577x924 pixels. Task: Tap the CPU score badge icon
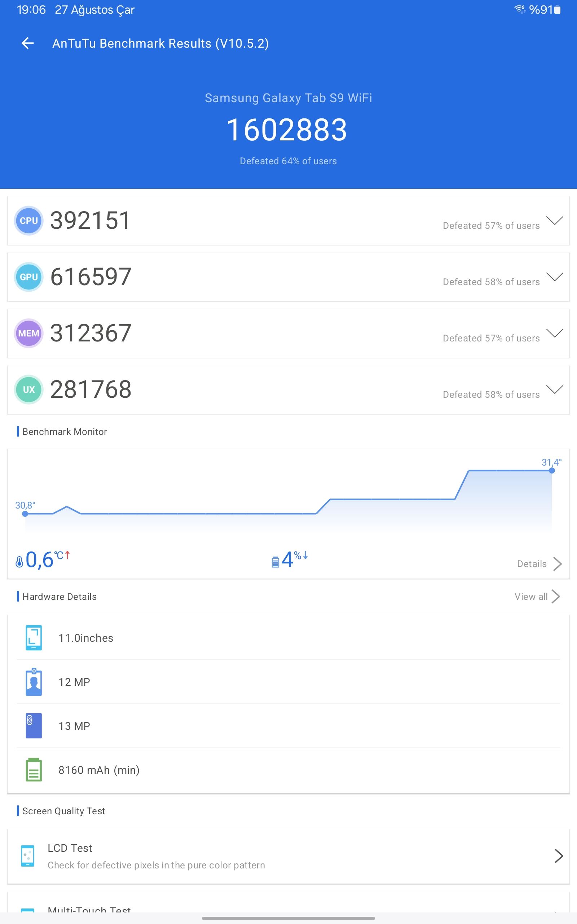pos(28,221)
